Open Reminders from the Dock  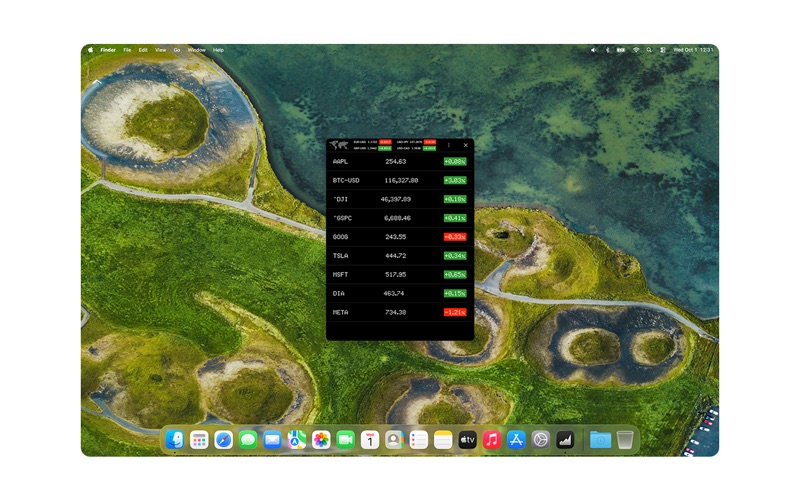pyautogui.click(x=419, y=440)
